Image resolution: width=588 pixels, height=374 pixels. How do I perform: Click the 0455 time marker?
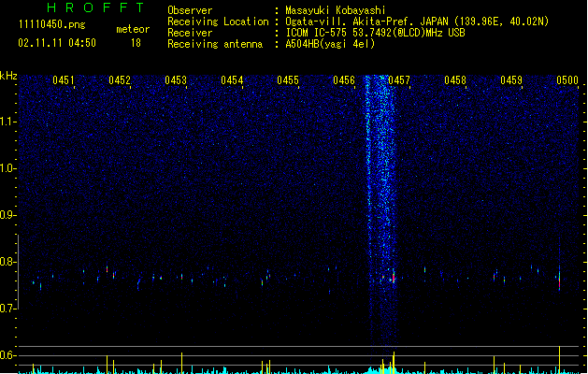(x=288, y=79)
